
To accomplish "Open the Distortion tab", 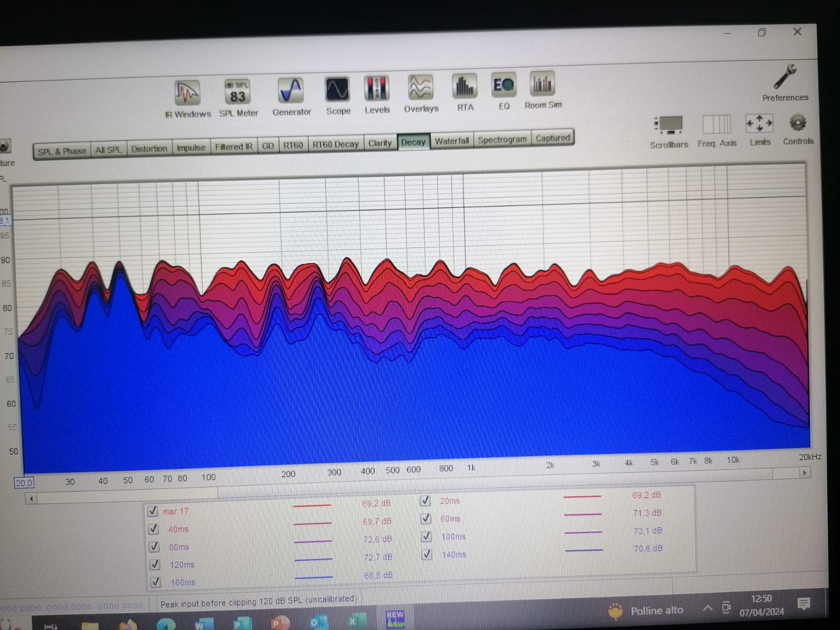I will click(149, 149).
